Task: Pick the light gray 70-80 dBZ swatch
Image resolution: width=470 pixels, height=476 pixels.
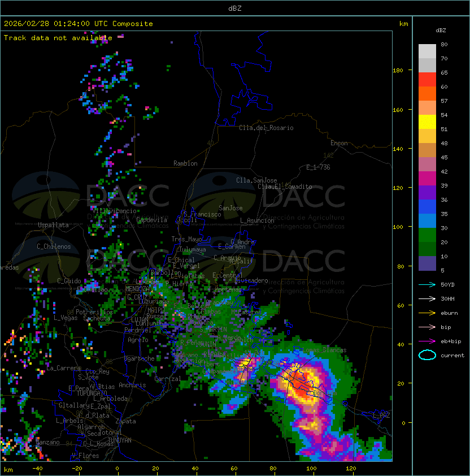Action: [427, 51]
